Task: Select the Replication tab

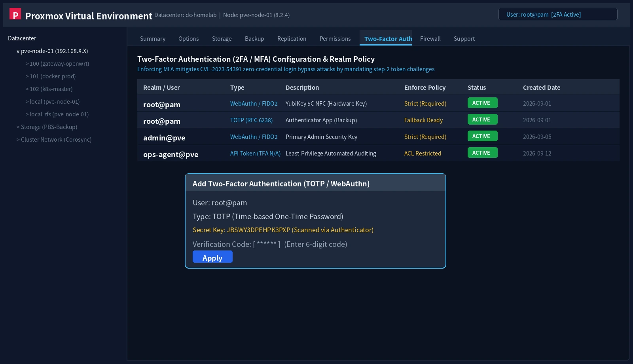Action: [292, 39]
